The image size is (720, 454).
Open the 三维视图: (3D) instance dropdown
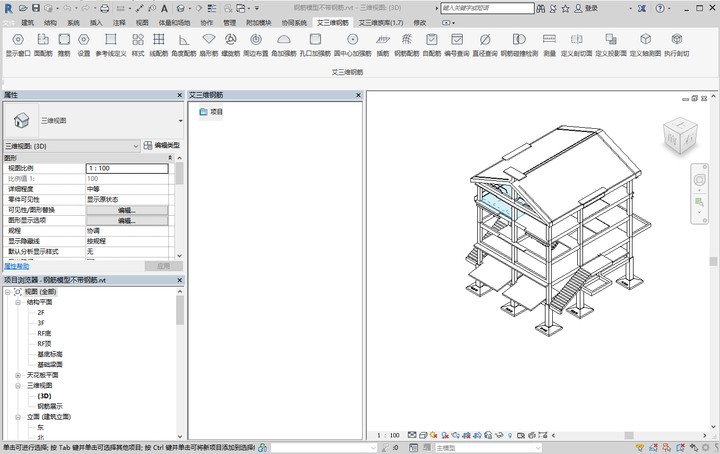[72, 146]
